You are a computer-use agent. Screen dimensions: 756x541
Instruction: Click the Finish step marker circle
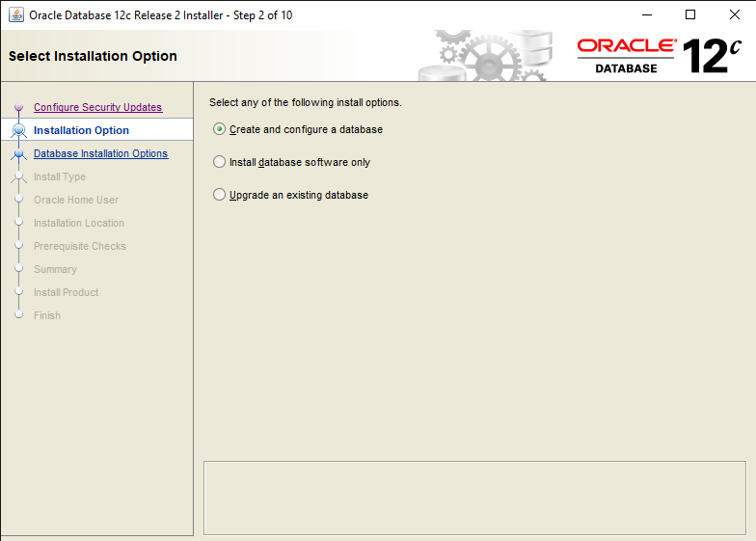19,314
